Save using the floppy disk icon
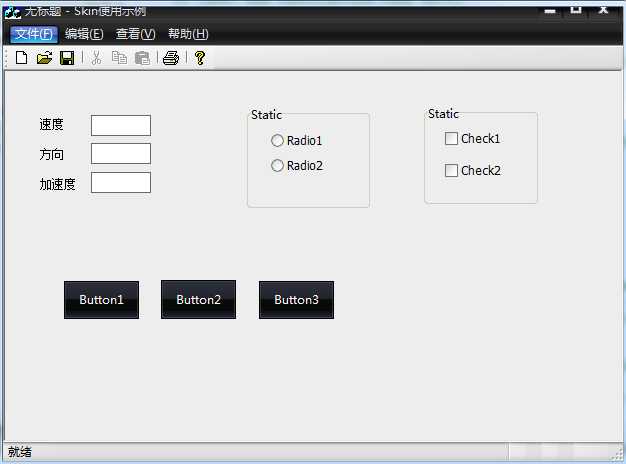This screenshot has height=464, width=626. coord(67,58)
